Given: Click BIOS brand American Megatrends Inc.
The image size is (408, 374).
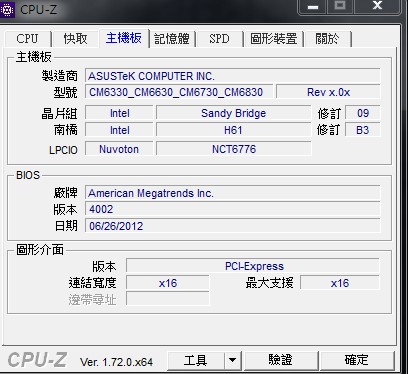Looking at the screenshot, I should (x=232, y=193).
